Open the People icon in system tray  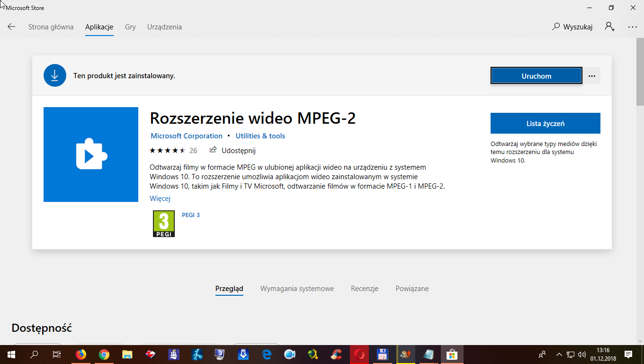(543, 354)
